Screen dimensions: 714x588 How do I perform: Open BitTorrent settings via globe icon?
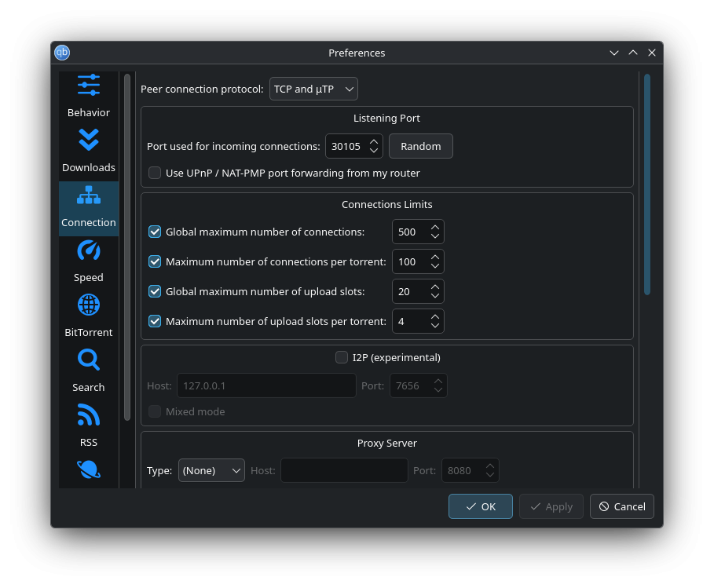[89, 305]
